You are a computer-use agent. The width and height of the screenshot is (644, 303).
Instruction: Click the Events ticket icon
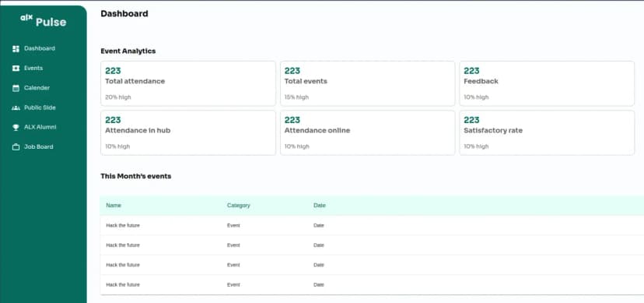(16, 69)
